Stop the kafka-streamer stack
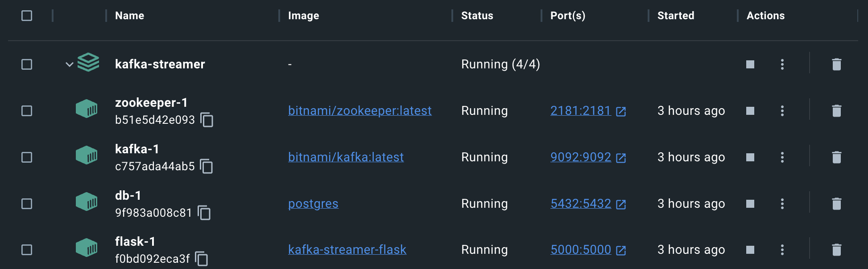The height and width of the screenshot is (269, 868). (x=750, y=64)
